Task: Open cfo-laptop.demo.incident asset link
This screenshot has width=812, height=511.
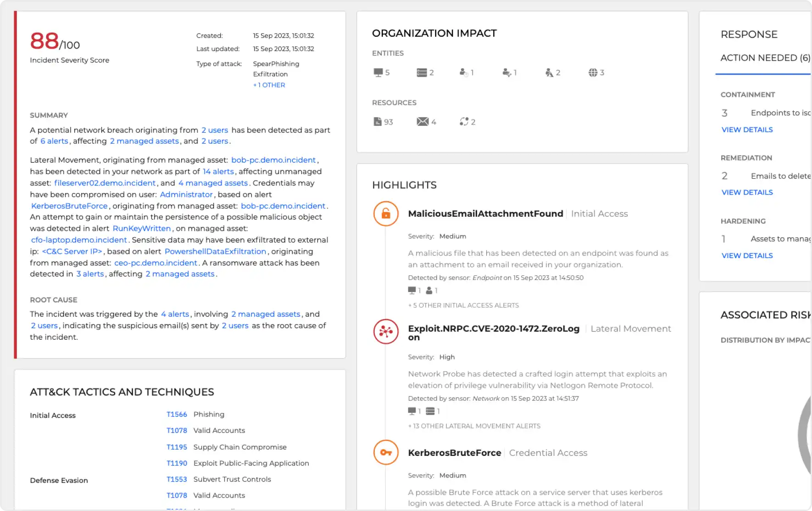Action: click(x=79, y=240)
